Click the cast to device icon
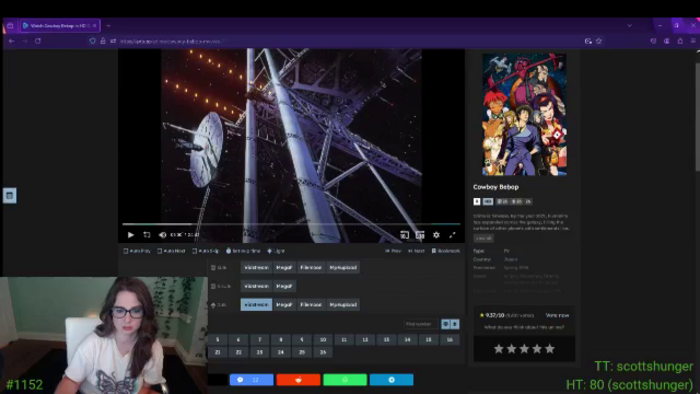Image resolution: width=700 pixels, height=394 pixels. pos(404,235)
